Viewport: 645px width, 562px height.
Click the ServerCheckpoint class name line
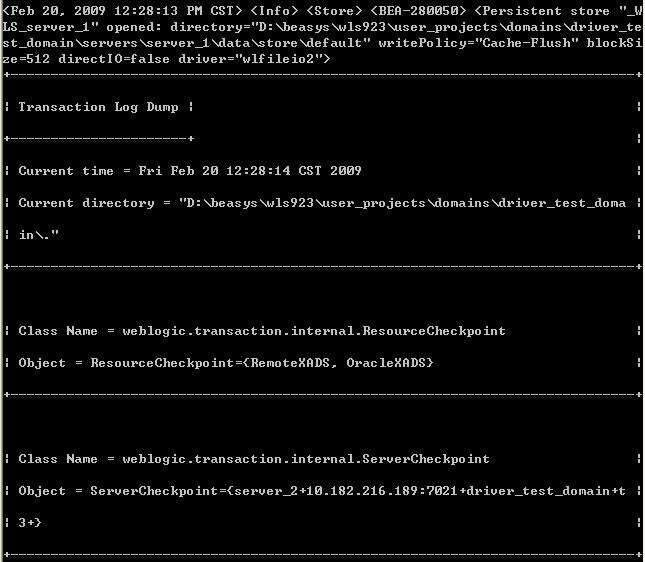point(254,459)
